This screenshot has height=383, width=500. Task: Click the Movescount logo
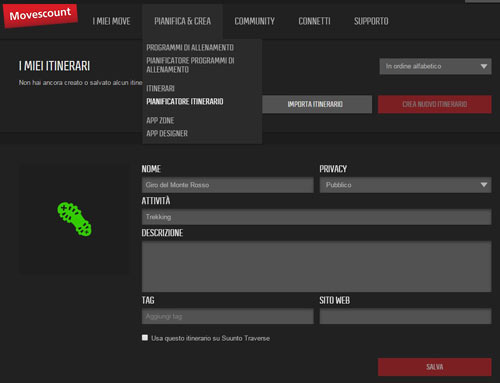coord(40,15)
